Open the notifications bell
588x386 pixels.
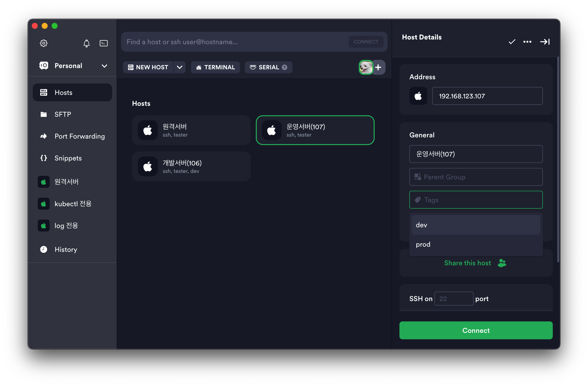click(86, 43)
